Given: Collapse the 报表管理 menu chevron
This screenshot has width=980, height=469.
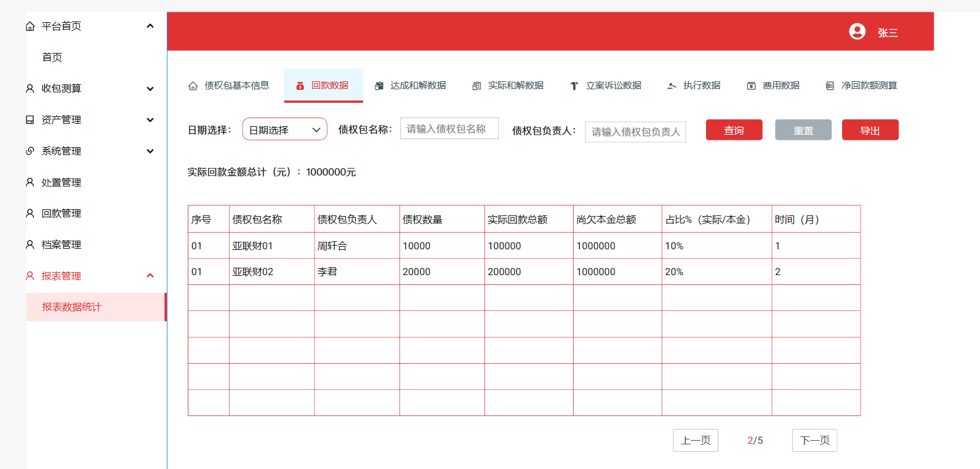Looking at the screenshot, I should point(150,276).
